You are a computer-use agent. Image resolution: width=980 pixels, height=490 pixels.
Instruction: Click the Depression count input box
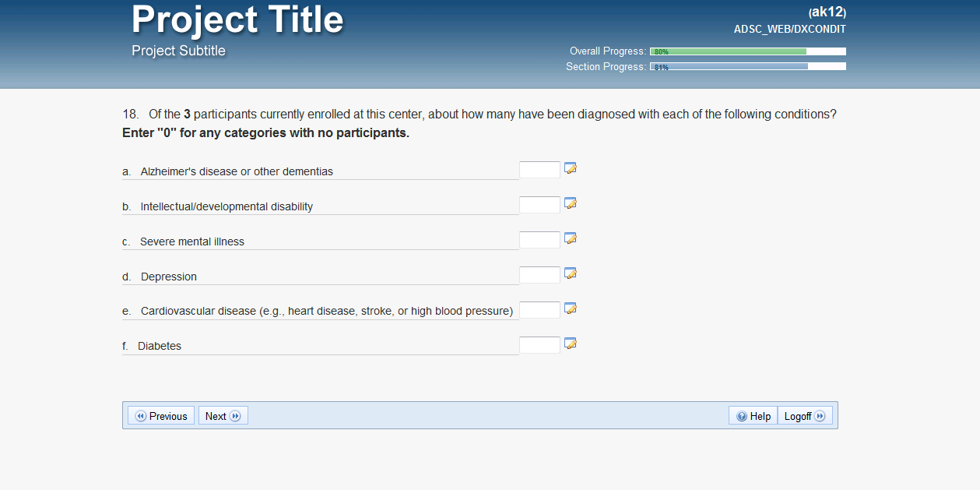(539, 275)
